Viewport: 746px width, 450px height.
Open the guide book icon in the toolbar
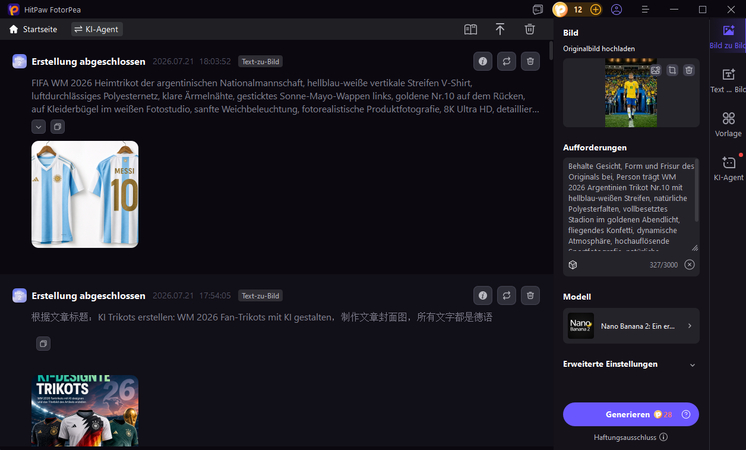470,29
